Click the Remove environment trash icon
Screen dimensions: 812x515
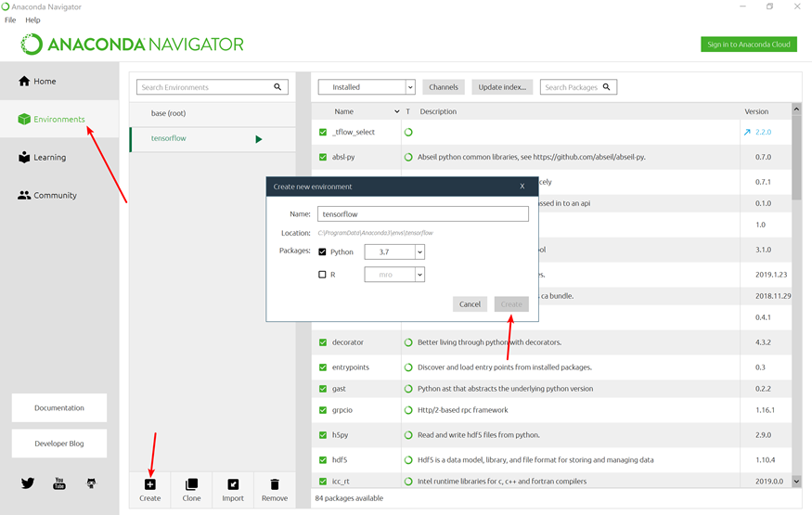(275, 484)
